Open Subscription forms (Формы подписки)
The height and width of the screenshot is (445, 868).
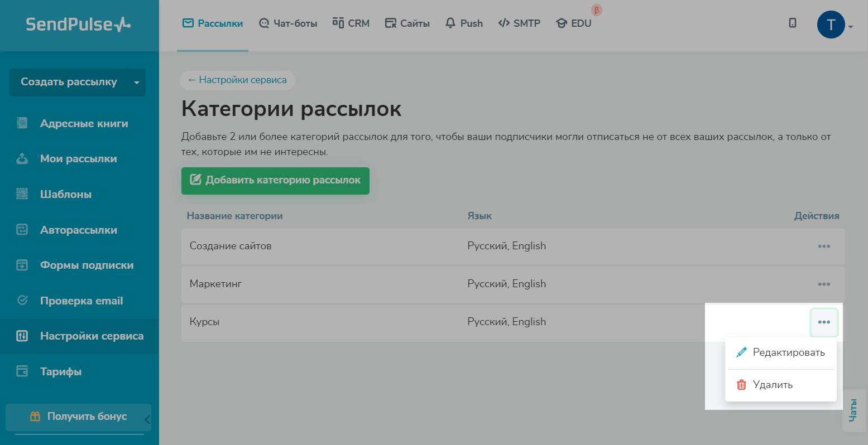click(x=87, y=265)
